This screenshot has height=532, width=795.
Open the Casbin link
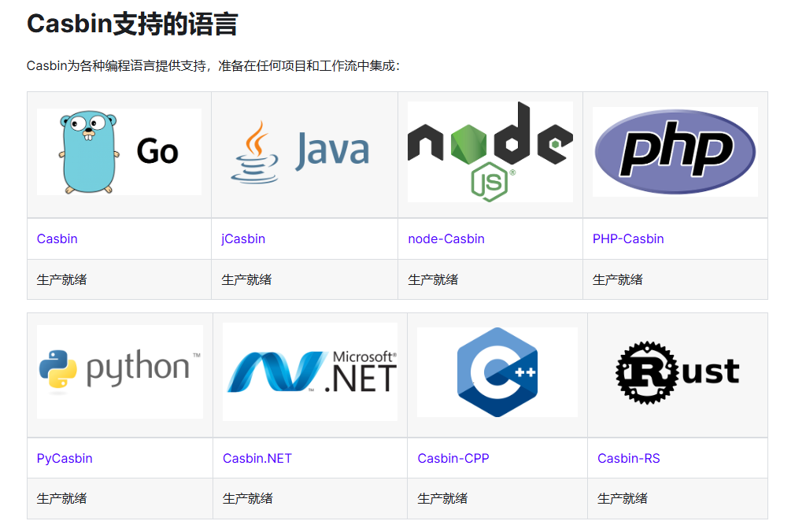click(x=57, y=238)
